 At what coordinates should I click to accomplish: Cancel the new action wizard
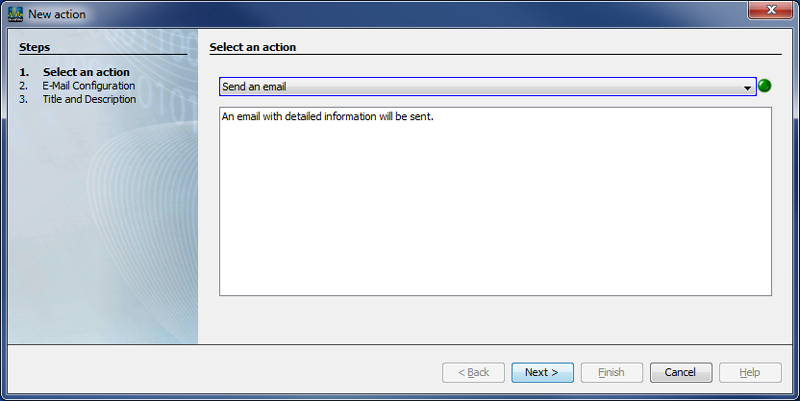(x=680, y=372)
